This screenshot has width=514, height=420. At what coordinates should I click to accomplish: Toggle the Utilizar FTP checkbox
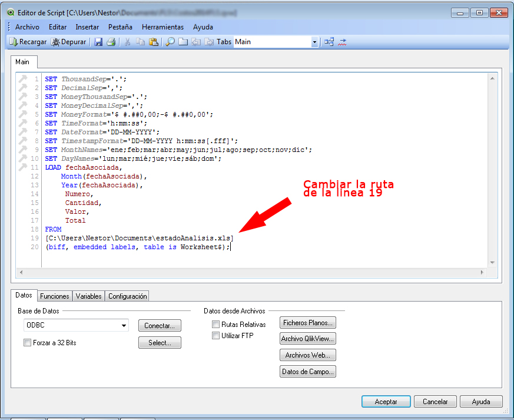click(x=215, y=336)
